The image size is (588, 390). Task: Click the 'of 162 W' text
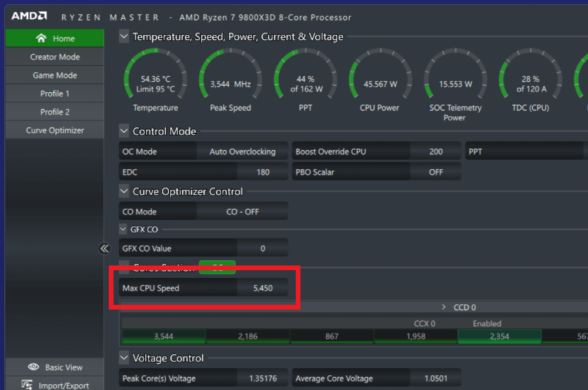tap(306, 89)
